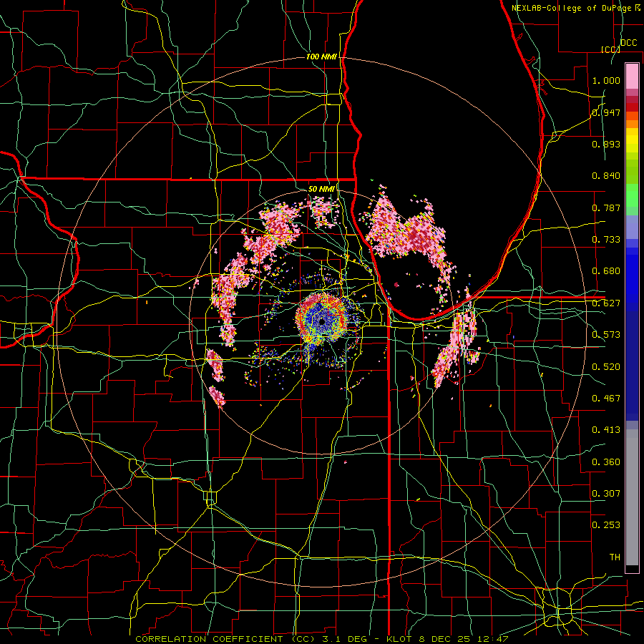Click the [CC] units label
Screen dimensions: 644x644
610,49
